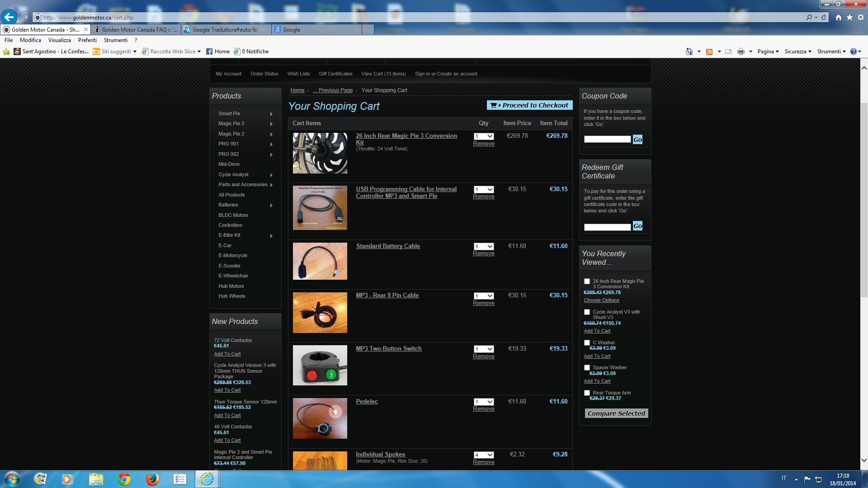Switch to the Golden Motor Canada FAQ tab
Image resolution: width=868 pixels, height=488 pixels.
136,30
